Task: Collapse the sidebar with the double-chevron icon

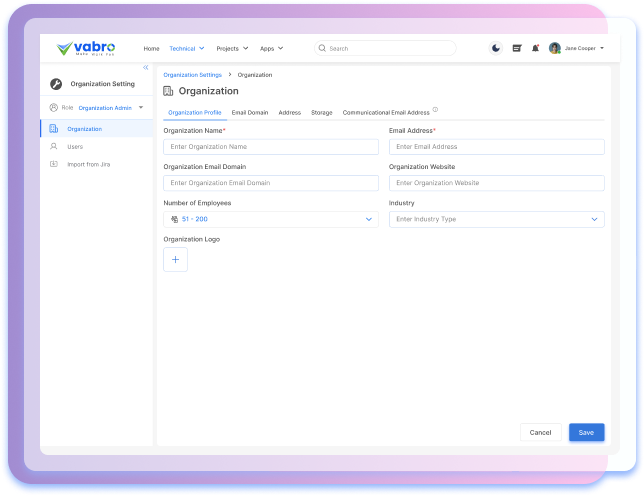Action: pos(145,67)
